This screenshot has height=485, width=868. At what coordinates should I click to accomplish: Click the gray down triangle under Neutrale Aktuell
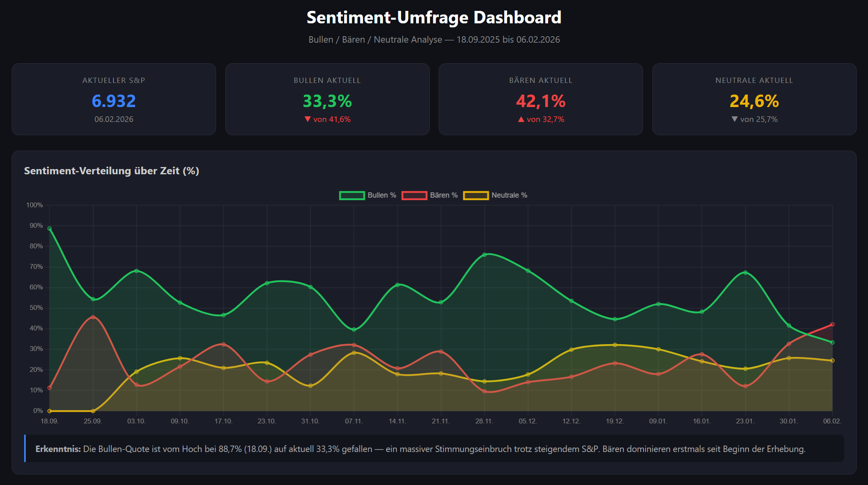[x=734, y=119]
